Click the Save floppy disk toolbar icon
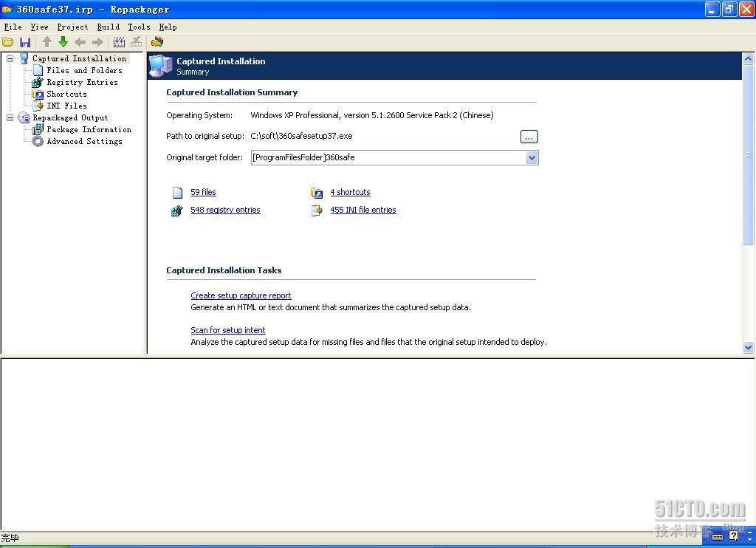This screenshot has height=548, width=756. point(25,42)
